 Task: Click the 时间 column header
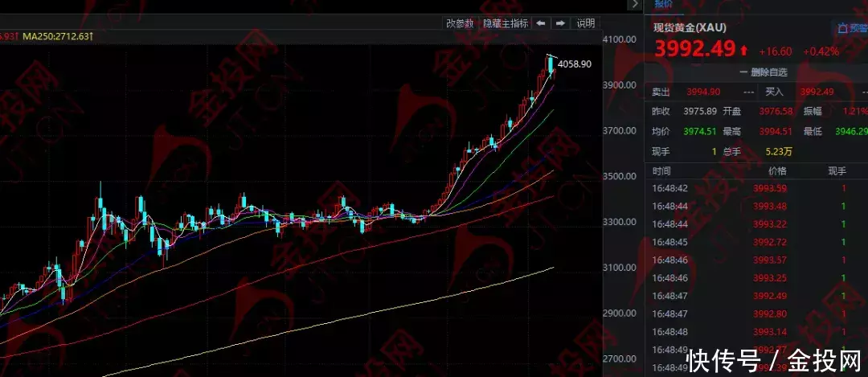(662, 171)
